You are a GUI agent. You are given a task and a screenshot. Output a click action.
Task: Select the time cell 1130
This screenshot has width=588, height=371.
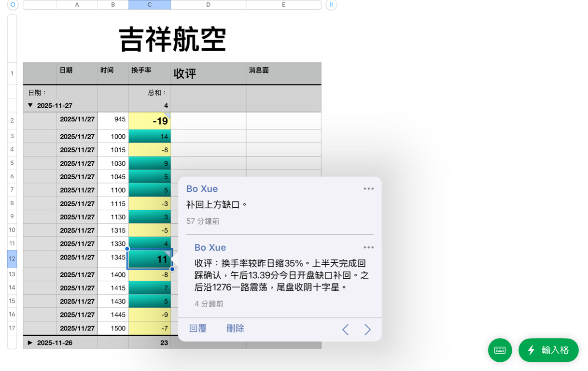tap(113, 217)
